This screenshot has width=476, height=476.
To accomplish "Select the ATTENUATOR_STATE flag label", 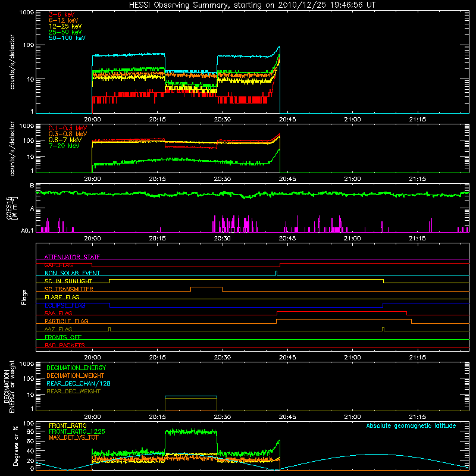I will [x=72, y=257].
